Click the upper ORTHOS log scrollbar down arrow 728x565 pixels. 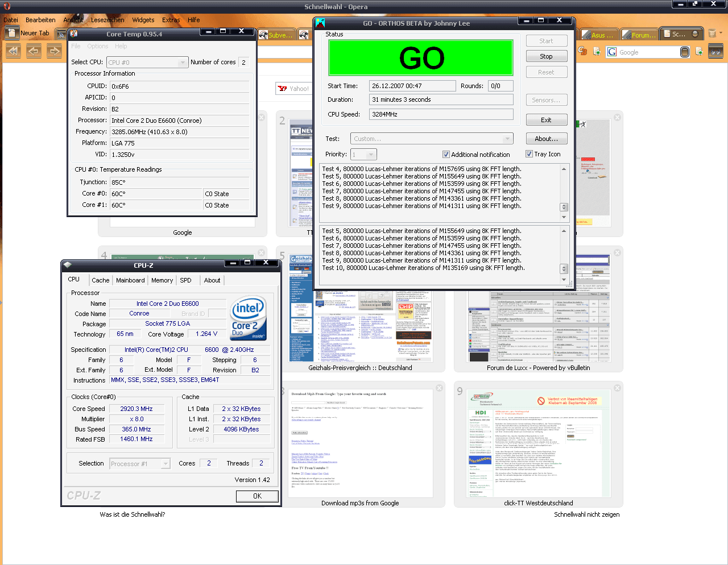564,217
